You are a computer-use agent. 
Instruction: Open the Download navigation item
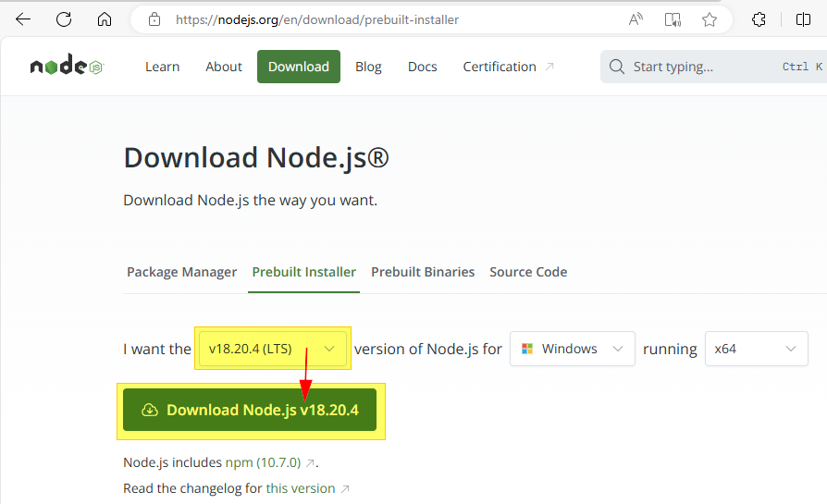point(299,67)
